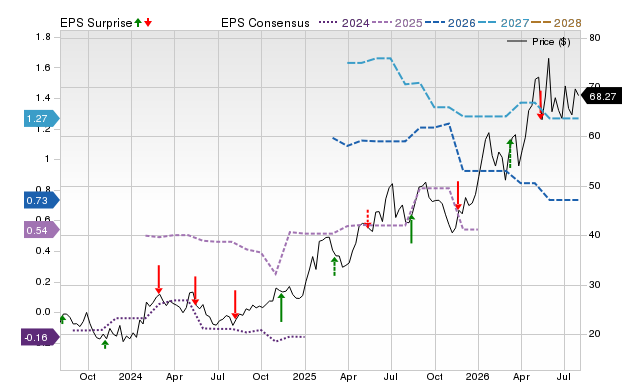
Task: Click the 1.8 left axis value
Action: tap(43, 37)
